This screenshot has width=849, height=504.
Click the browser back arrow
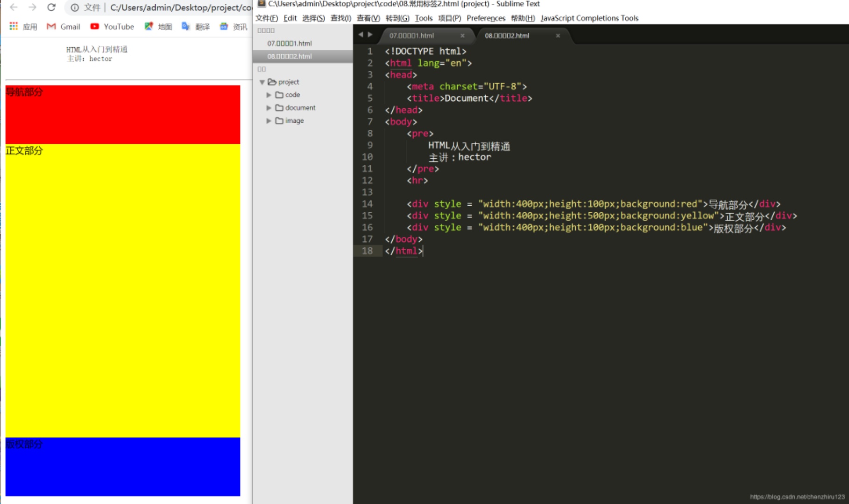[x=14, y=7]
